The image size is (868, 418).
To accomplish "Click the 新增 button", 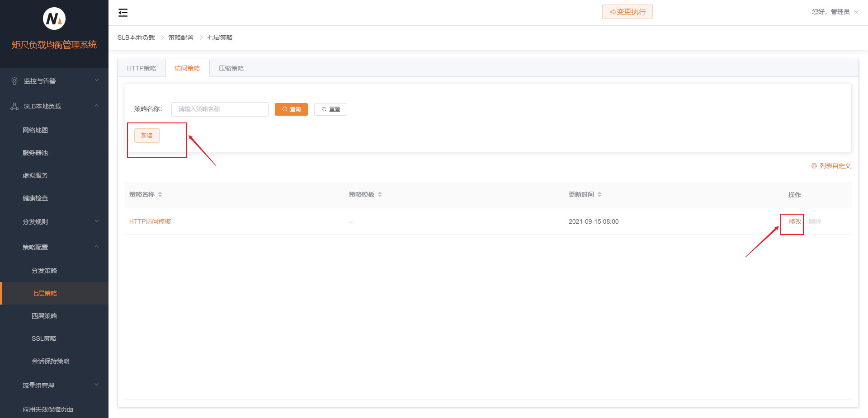I will 147,136.
